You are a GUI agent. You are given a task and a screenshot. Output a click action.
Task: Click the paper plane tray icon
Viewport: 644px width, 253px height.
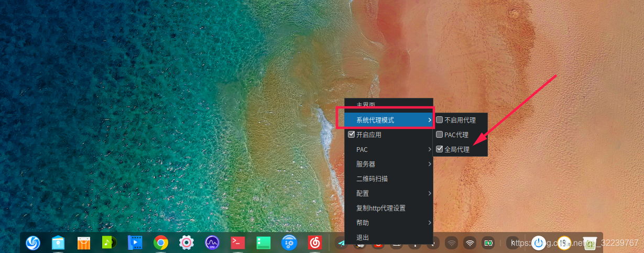click(341, 243)
